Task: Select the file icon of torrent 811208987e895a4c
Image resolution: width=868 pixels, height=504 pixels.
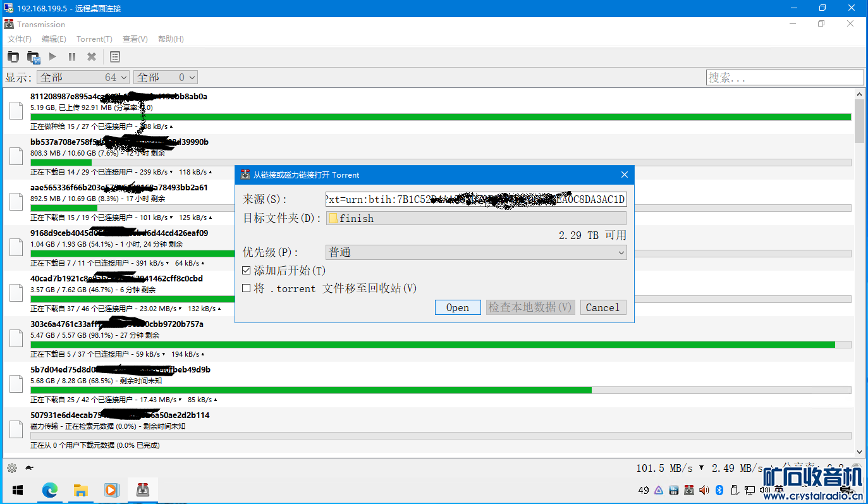Action: pos(17,111)
